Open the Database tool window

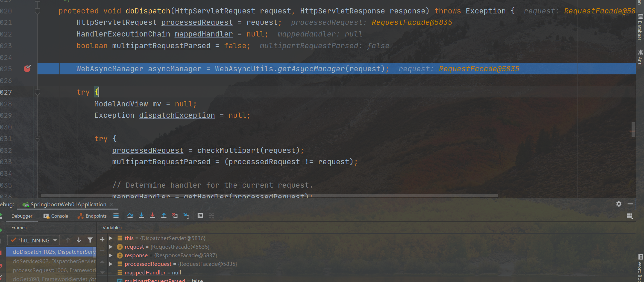[640, 28]
